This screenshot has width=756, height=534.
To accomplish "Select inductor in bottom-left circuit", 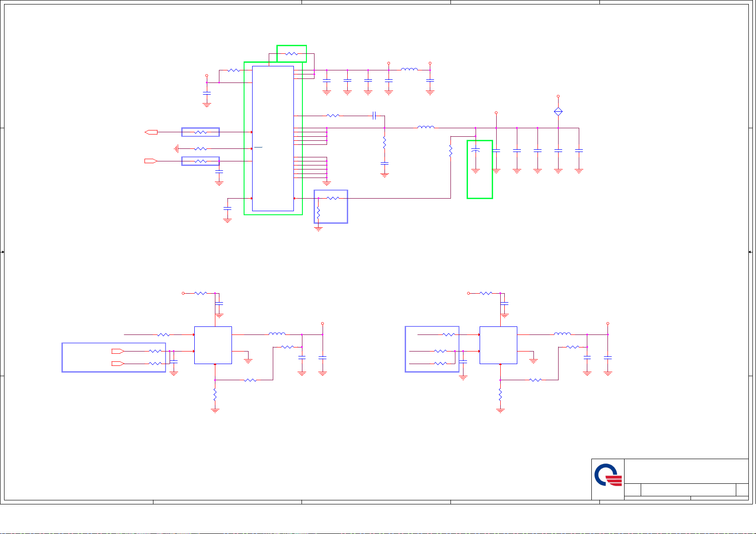I will click(277, 334).
